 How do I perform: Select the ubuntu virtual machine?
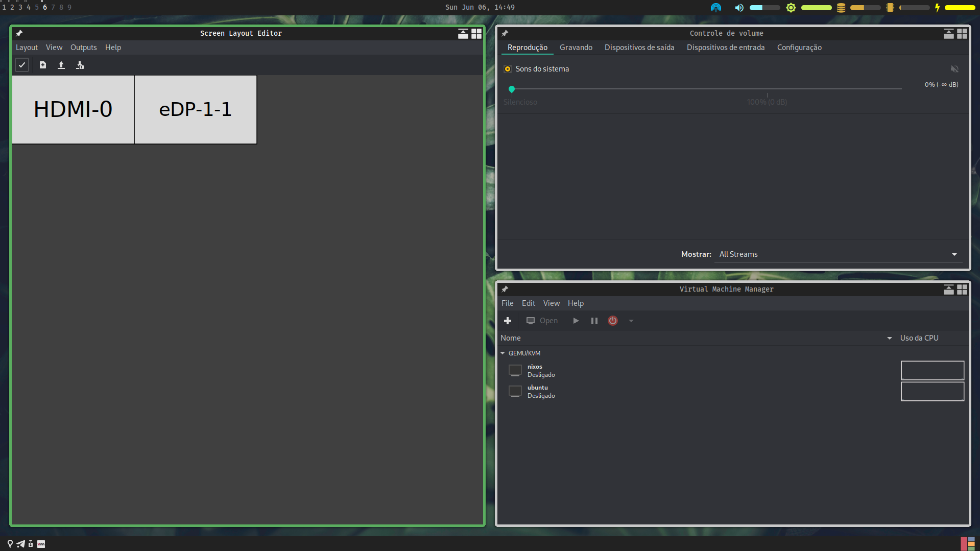coord(733,392)
